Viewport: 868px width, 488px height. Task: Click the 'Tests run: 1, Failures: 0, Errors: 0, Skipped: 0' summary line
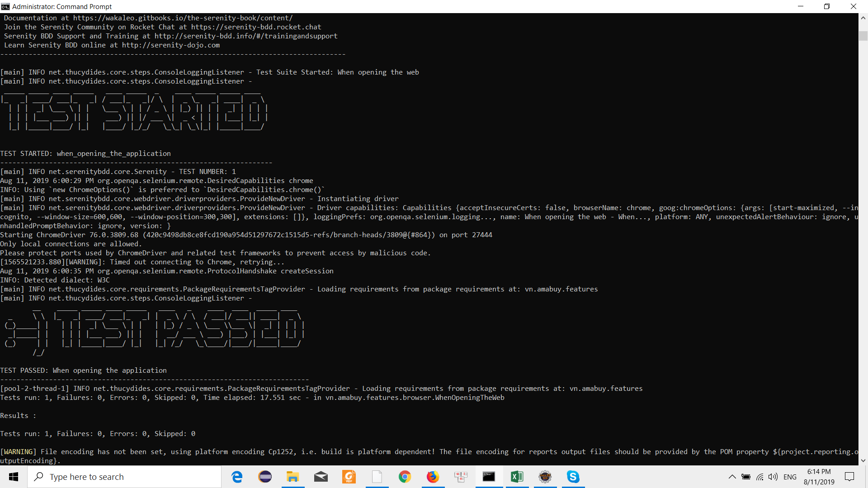pos(98,434)
